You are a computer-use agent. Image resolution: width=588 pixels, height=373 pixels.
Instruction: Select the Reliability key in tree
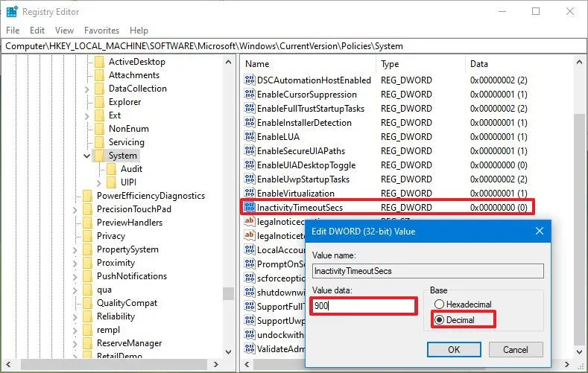click(116, 316)
